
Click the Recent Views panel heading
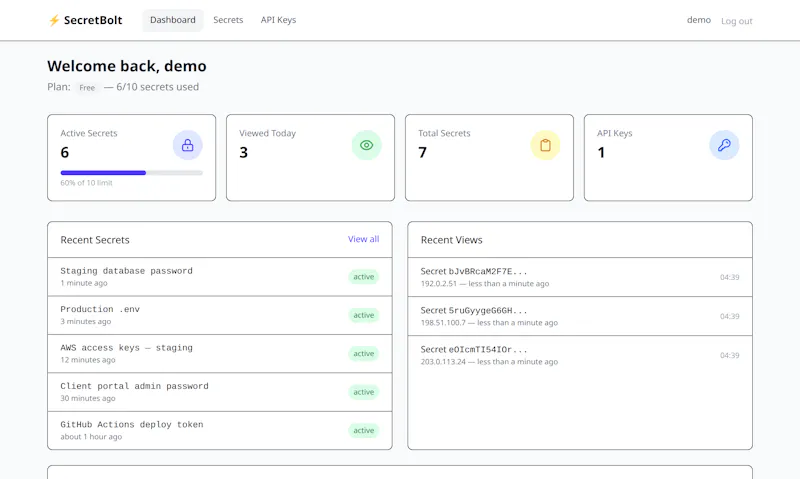pyautogui.click(x=452, y=240)
